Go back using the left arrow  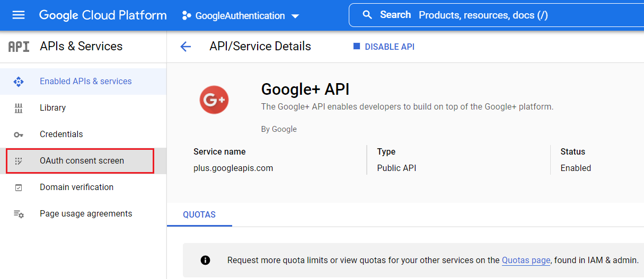pos(186,47)
